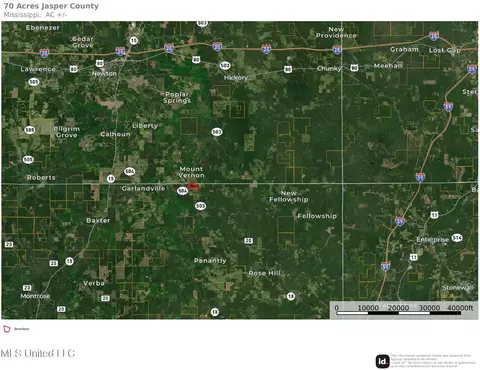
Task: Click the Cedar Grove place label
Action: point(83,42)
